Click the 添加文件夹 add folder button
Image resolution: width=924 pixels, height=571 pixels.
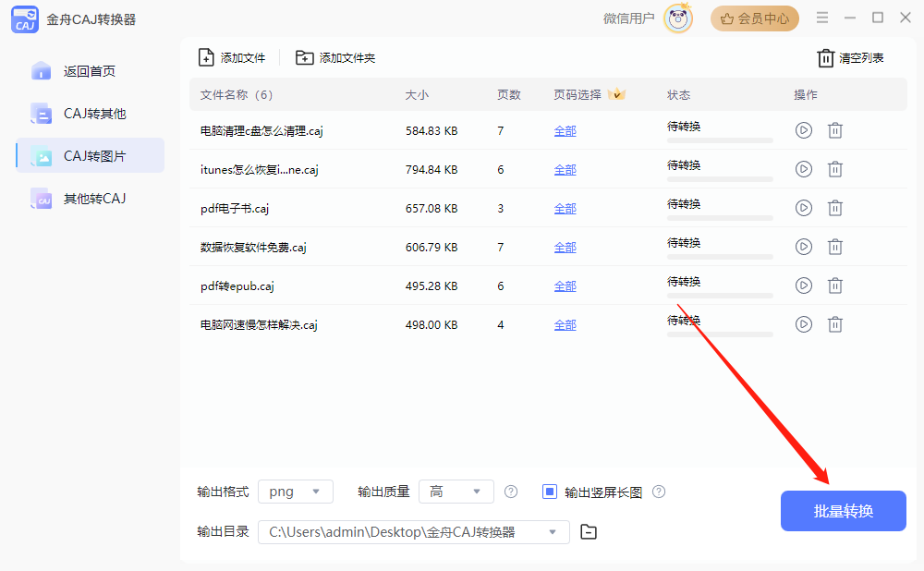[335, 58]
